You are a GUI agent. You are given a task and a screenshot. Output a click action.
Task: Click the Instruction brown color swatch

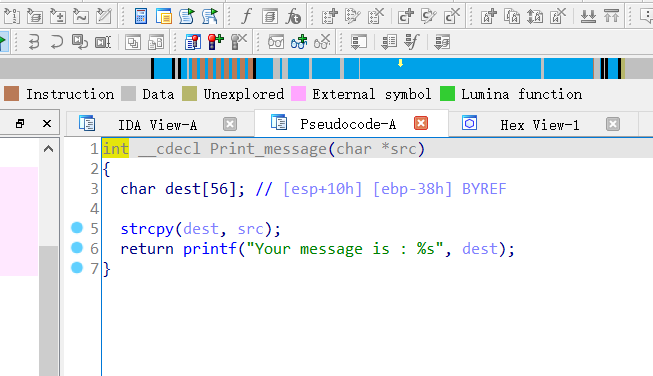[x=12, y=94]
